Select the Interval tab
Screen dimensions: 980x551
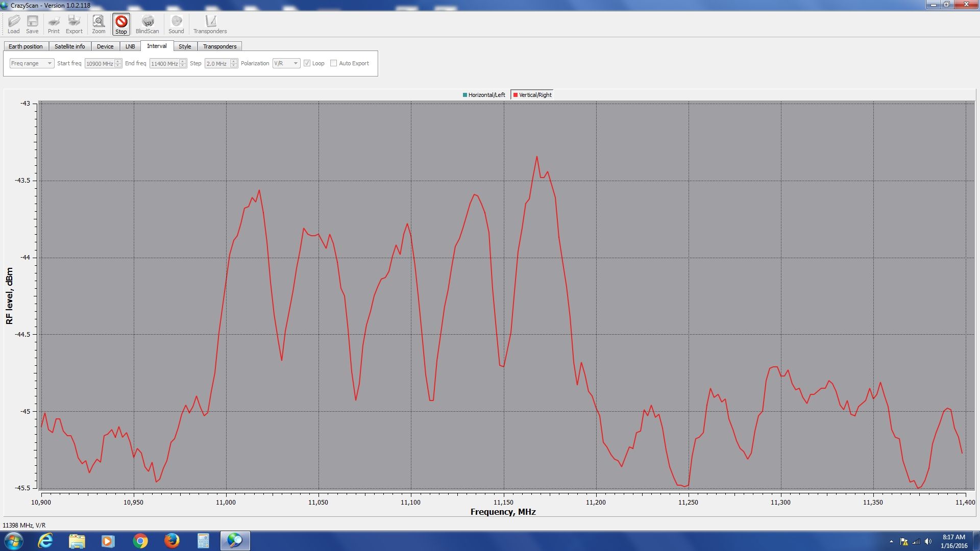point(157,46)
